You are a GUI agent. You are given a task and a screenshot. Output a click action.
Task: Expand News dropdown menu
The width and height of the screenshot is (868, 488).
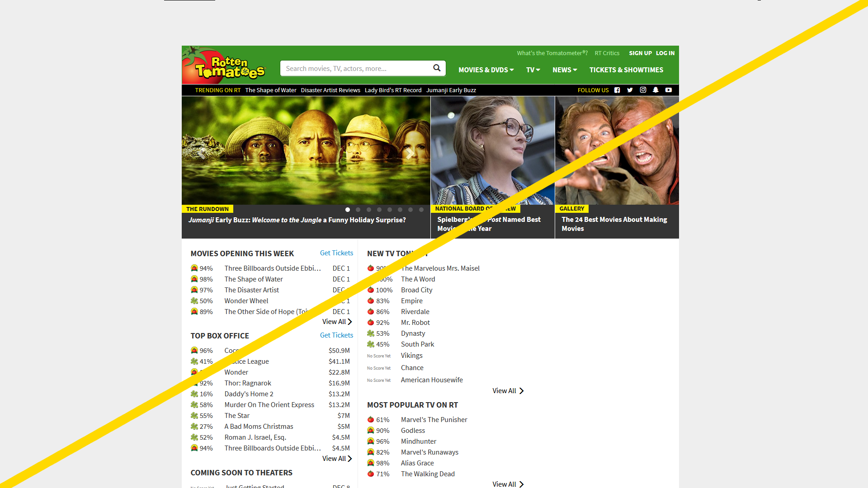pos(565,70)
